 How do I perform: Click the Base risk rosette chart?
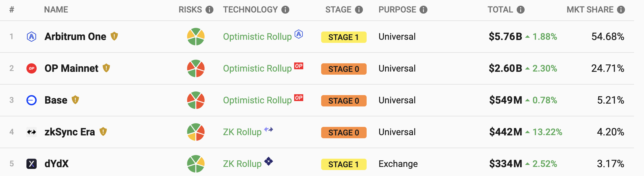click(196, 100)
